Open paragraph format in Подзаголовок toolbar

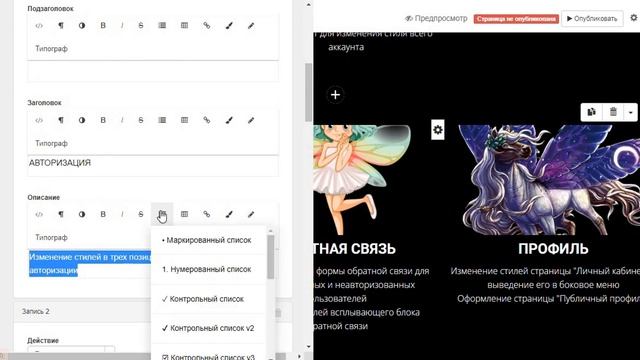[61, 26]
